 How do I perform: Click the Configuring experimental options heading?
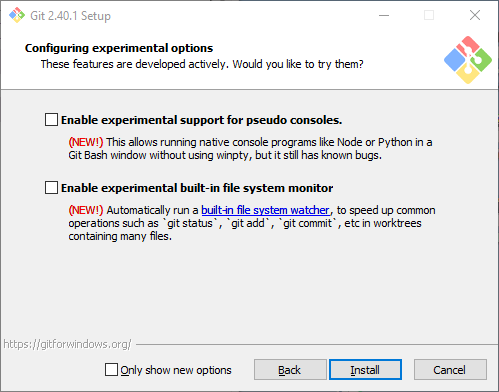tap(119, 48)
